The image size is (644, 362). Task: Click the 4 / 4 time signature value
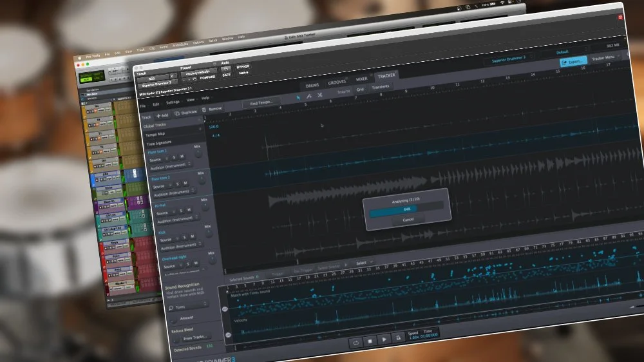pyautogui.click(x=216, y=135)
